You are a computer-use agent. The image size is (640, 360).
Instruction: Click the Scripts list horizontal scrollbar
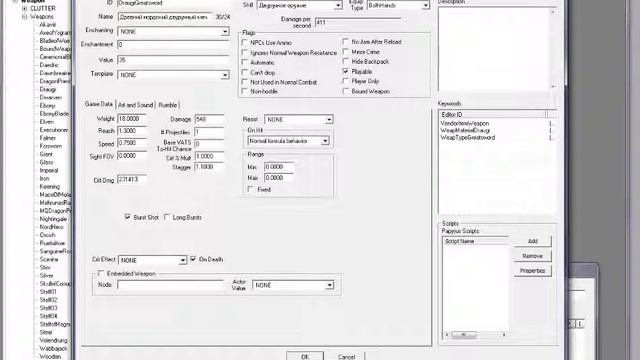[x=476, y=335]
